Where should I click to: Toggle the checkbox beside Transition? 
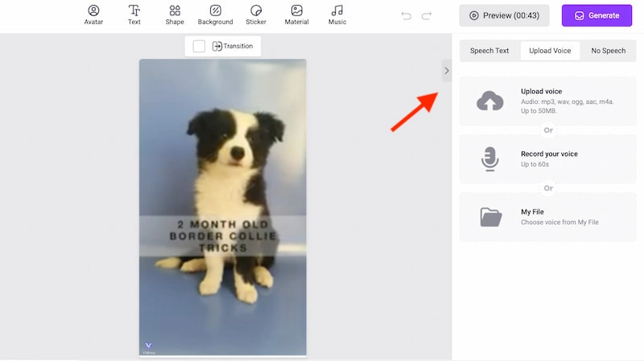point(199,47)
